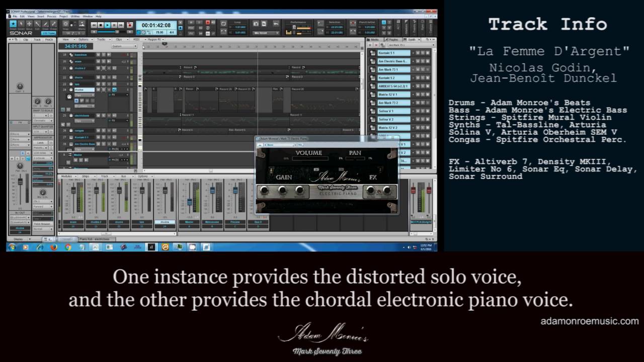Click the Snap module icon

tap(65, 23)
